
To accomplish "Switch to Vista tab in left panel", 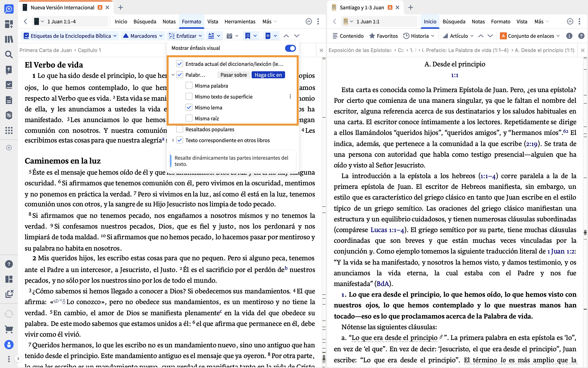I will pyautogui.click(x=213, y=21).
